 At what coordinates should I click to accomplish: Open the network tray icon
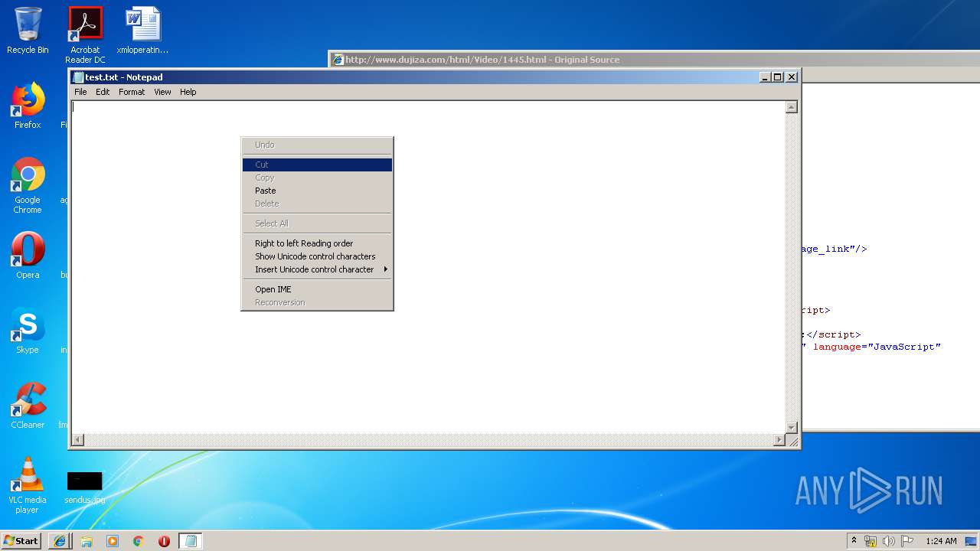coord(871,541)
